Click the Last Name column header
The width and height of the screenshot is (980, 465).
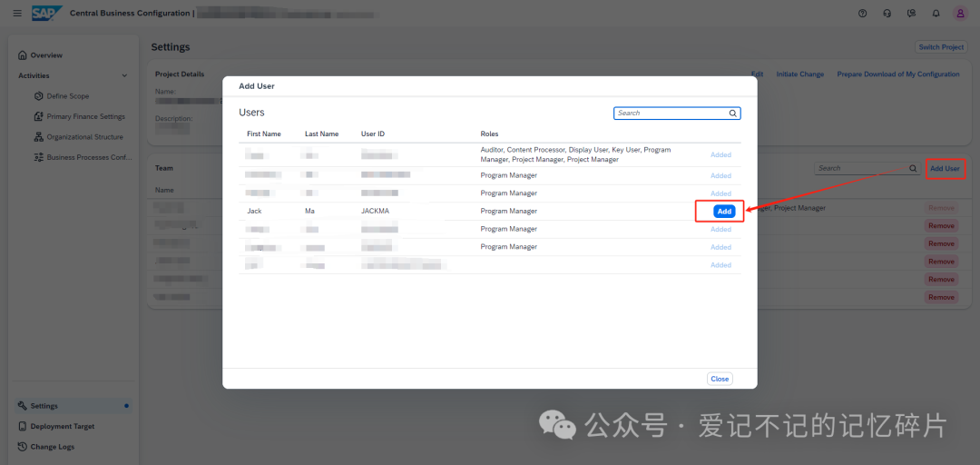click(x=322, y=134)
